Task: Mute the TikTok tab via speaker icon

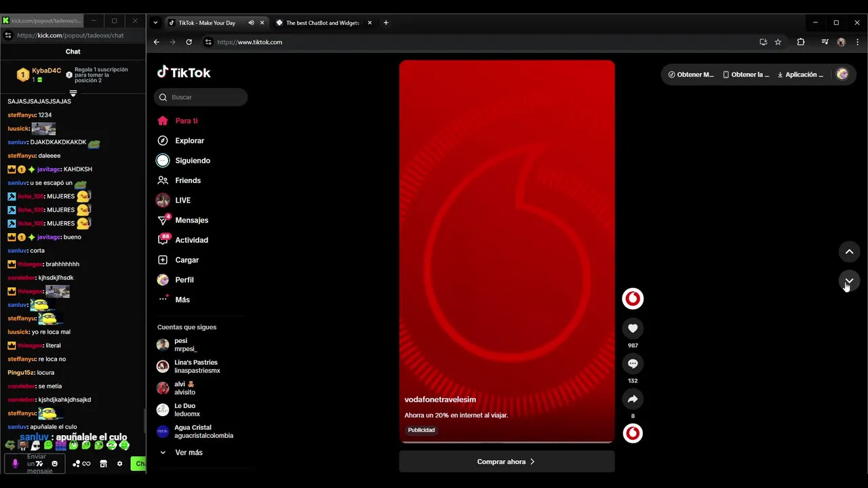Action: pyautogui.click(x=251, y=22)
